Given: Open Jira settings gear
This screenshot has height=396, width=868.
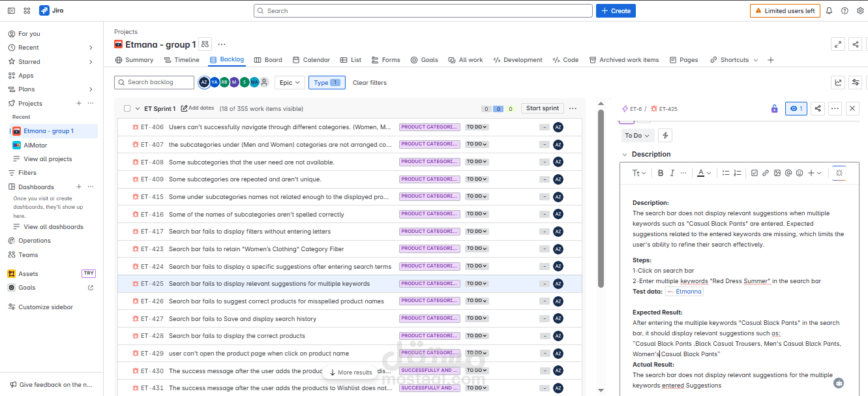Looking at the screenshot, I should [860, 10].
